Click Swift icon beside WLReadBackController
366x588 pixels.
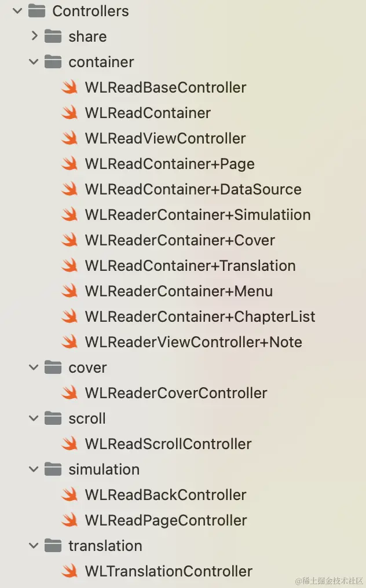click(x=70, y=495)
